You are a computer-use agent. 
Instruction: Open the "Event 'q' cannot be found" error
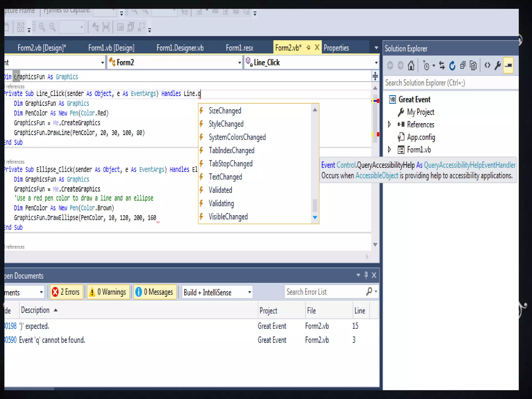pos(52,340)
